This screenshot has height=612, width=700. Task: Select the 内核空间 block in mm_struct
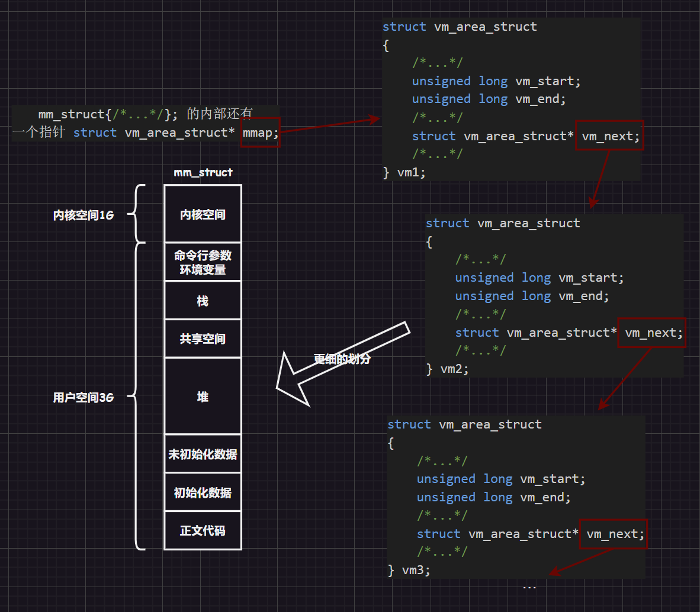[x=203, y=214]
